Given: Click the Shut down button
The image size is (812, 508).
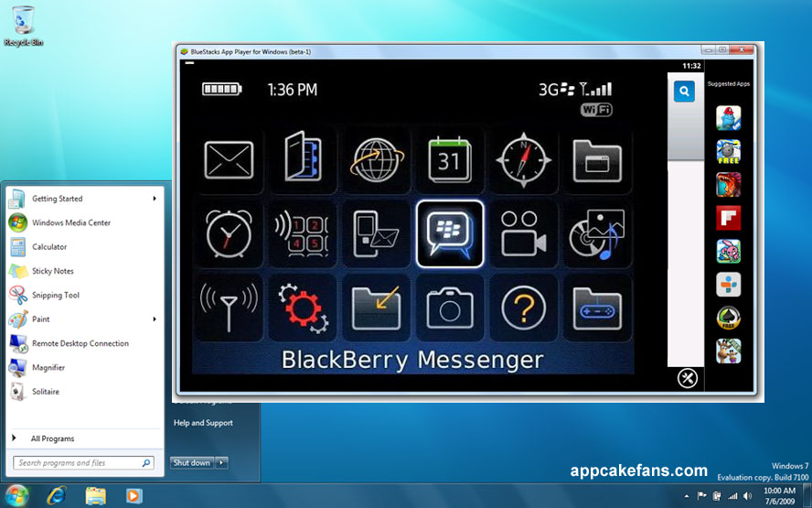Looking at the screenshot, I should (x=192, y=462).
